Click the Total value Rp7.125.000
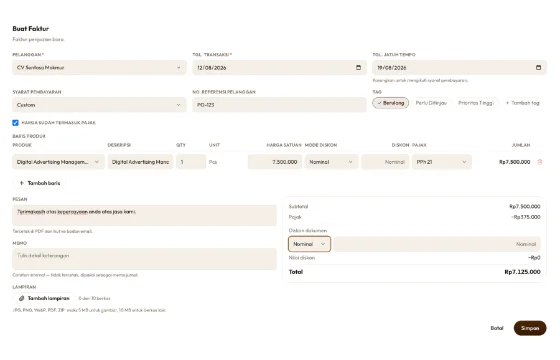This screenshot has width=560, height=360. pos(522,272)
